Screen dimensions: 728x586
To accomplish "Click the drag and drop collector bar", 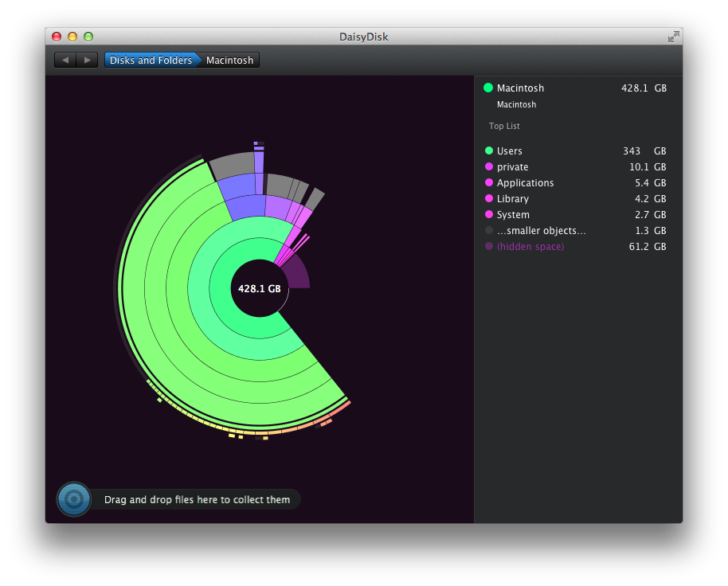I will [196, 500].
